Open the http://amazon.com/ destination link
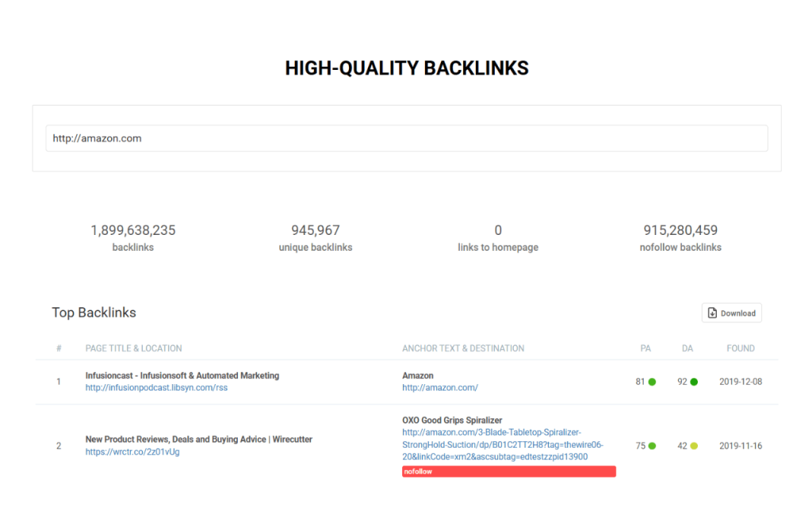Screen dimensions: 812x508 click(x=441, y=388)
